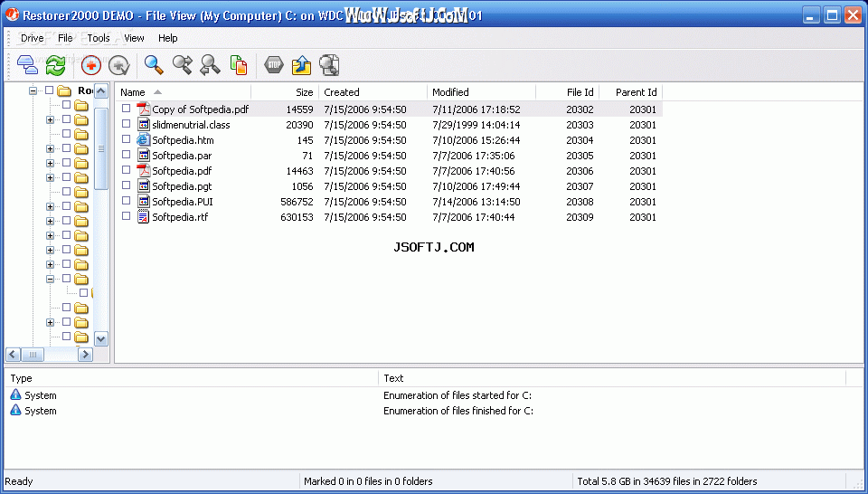Click the Modified column header
Screen dimensions: 868x494
click(481, 92)
